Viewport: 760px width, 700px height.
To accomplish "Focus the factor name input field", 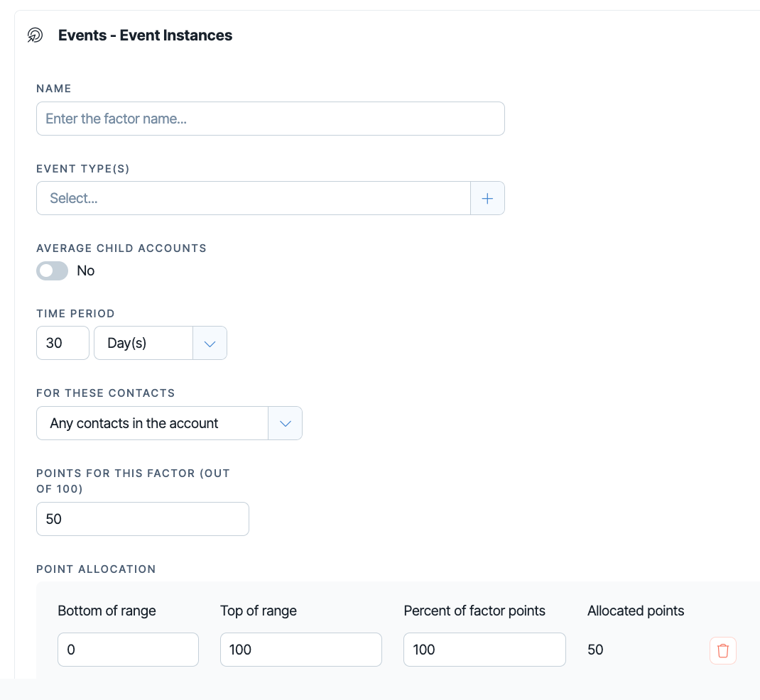I will click(271, 119).
